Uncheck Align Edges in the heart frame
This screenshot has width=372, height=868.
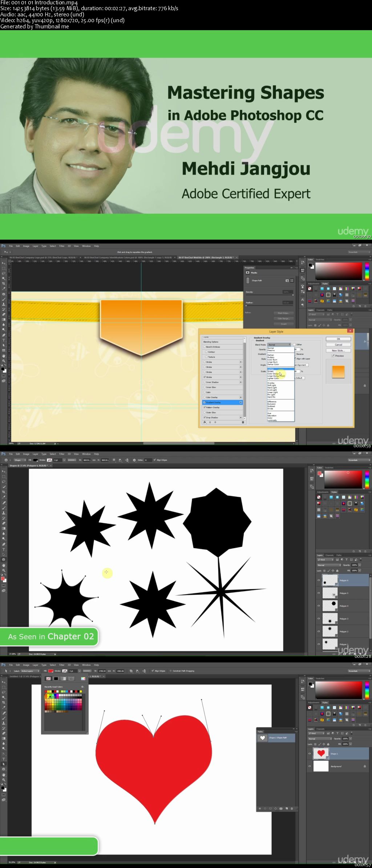[x=153, y=671]
